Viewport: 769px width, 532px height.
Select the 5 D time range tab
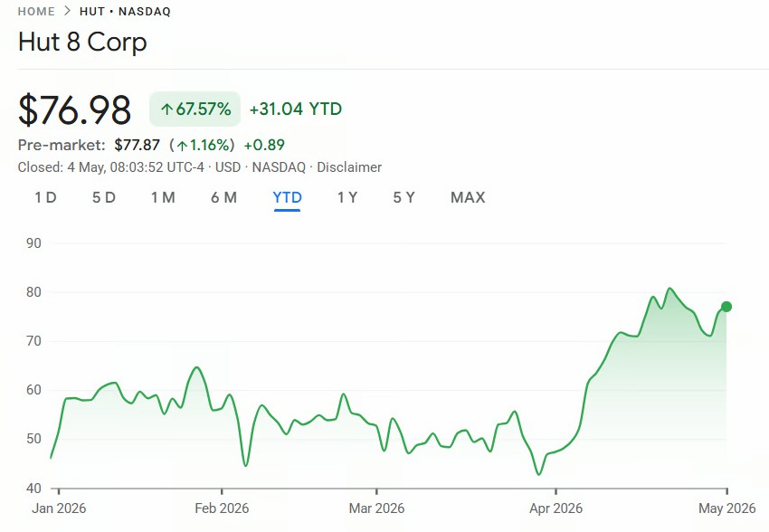(104, 197)
